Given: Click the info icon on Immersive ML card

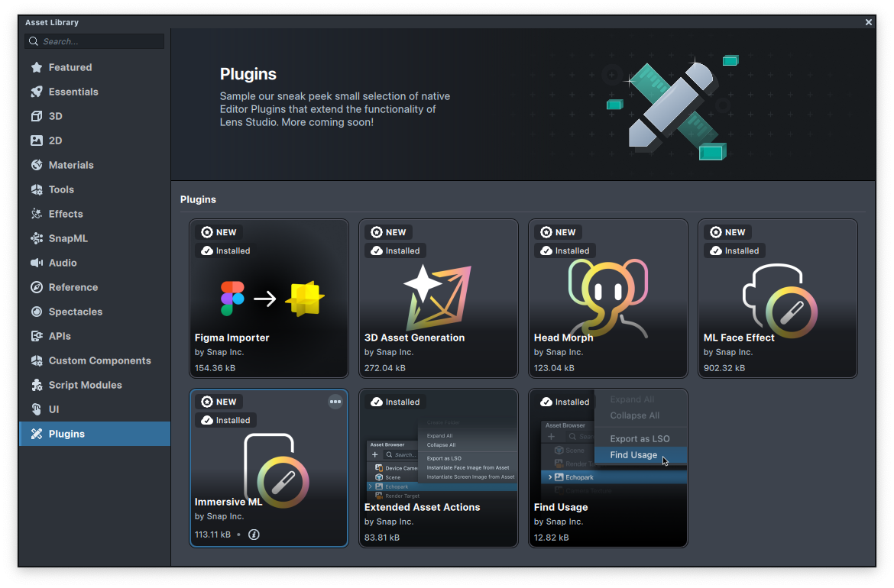Looking at the screenshot, I should pos(254,535).
